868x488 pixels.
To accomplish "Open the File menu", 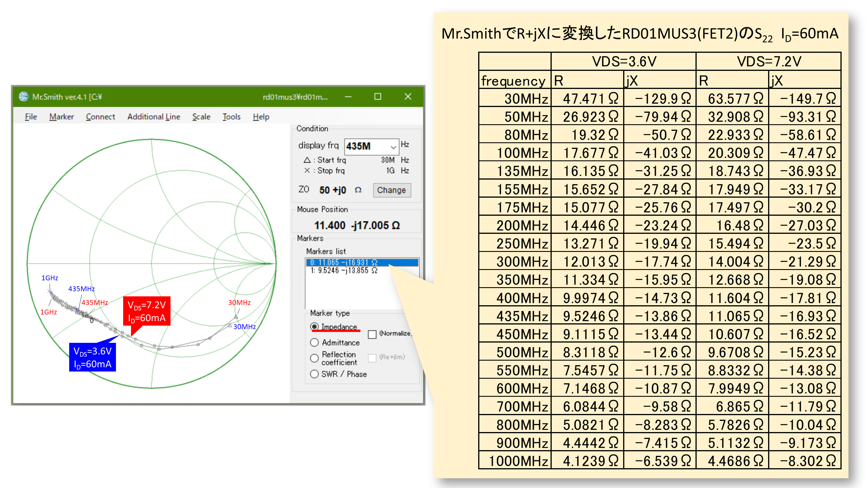I will tap(31, 116).
